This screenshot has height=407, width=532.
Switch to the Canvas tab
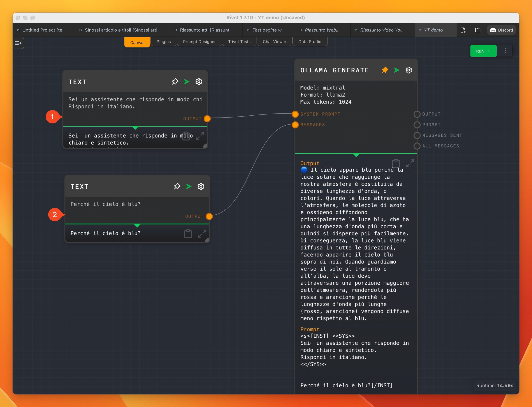(137, 42)
